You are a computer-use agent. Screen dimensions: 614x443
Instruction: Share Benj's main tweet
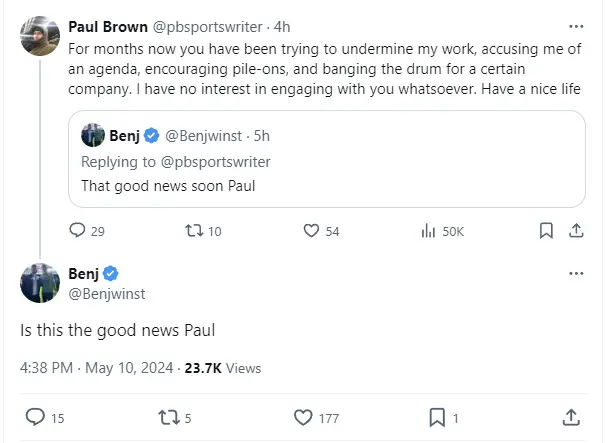572,416
